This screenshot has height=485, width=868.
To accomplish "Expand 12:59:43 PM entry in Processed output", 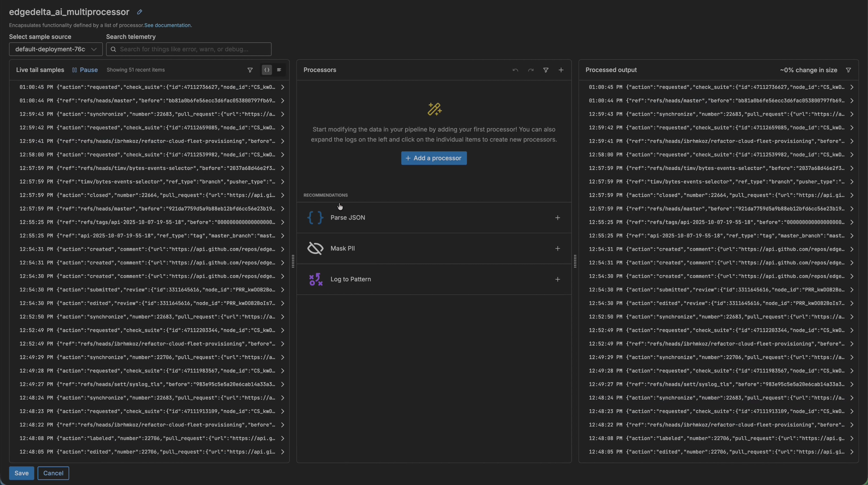I will coord(852,114).
